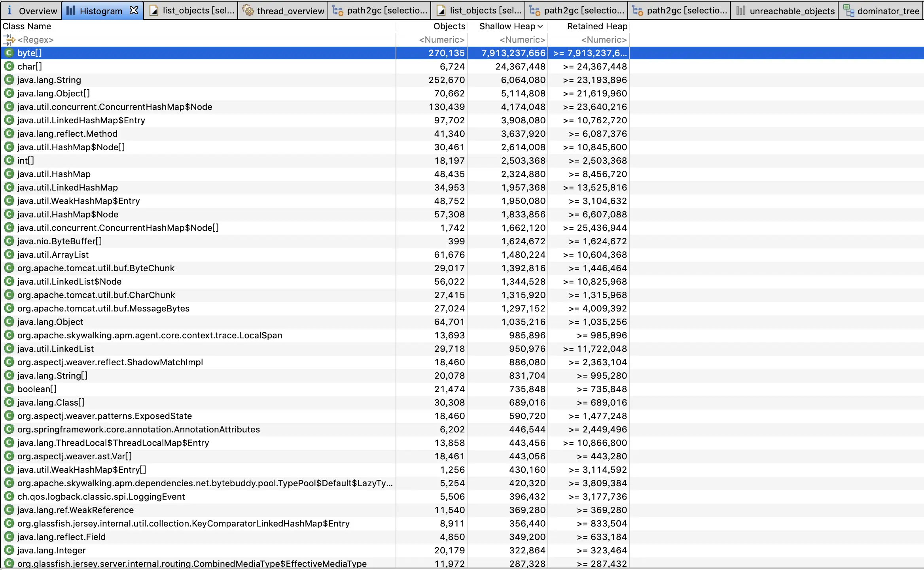The image size is (924, 570).
Task: Switch to the thread_overview tab
Action: tap(290, 11)
